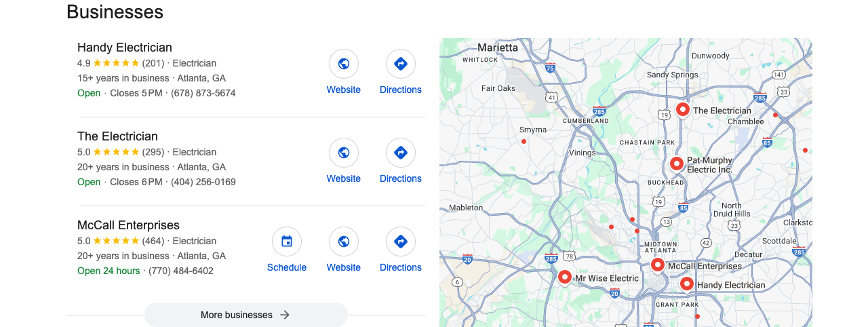Click Handy Electrician star rating

pyautogui.click(x=116, y=63)
